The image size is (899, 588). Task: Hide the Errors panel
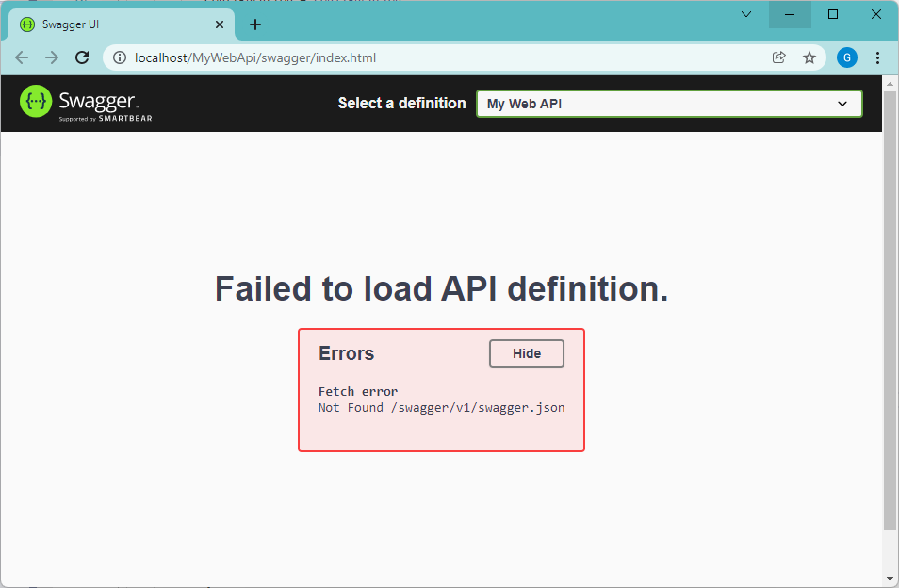tap(526, 353)
